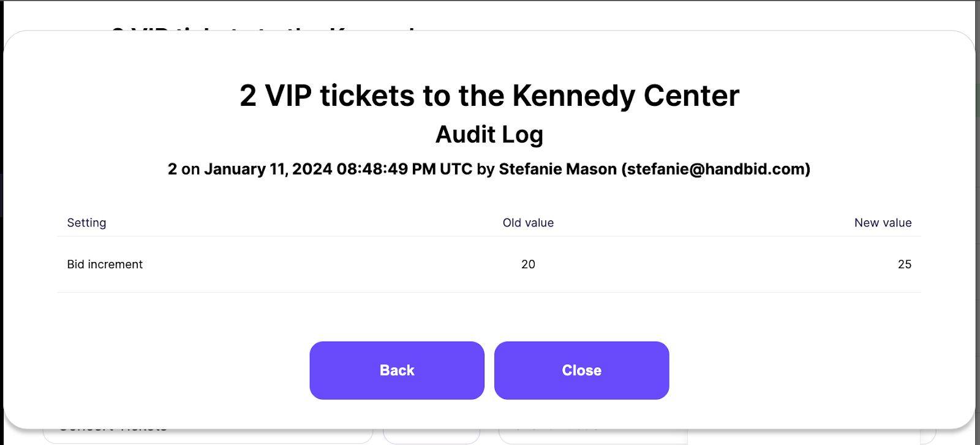Click the stefanie@handbid.com email text
Viewport: 980px width, 445px height.
716,169
